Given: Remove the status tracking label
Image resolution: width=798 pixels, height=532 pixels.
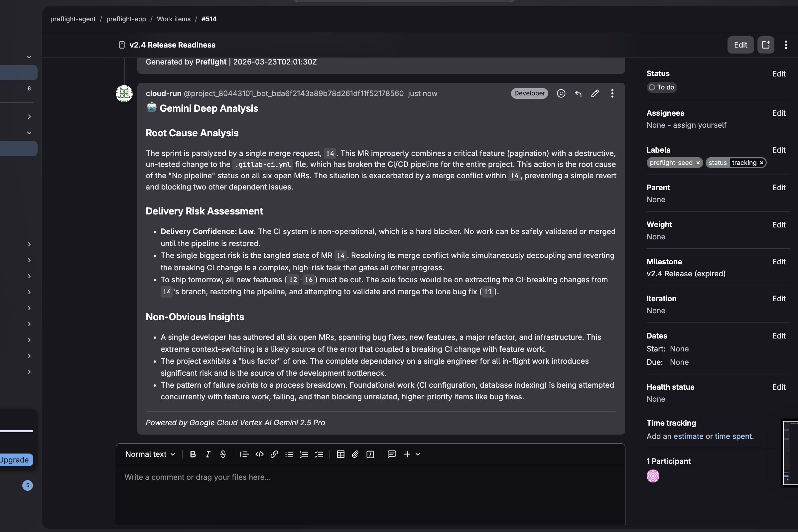Looking at the screenshot, I should (x=761, y=163).
